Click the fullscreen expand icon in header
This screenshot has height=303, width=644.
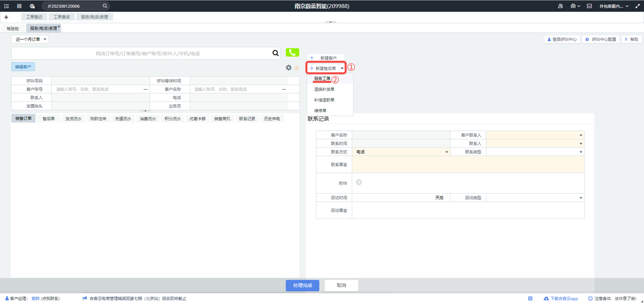tap(637, 6)
